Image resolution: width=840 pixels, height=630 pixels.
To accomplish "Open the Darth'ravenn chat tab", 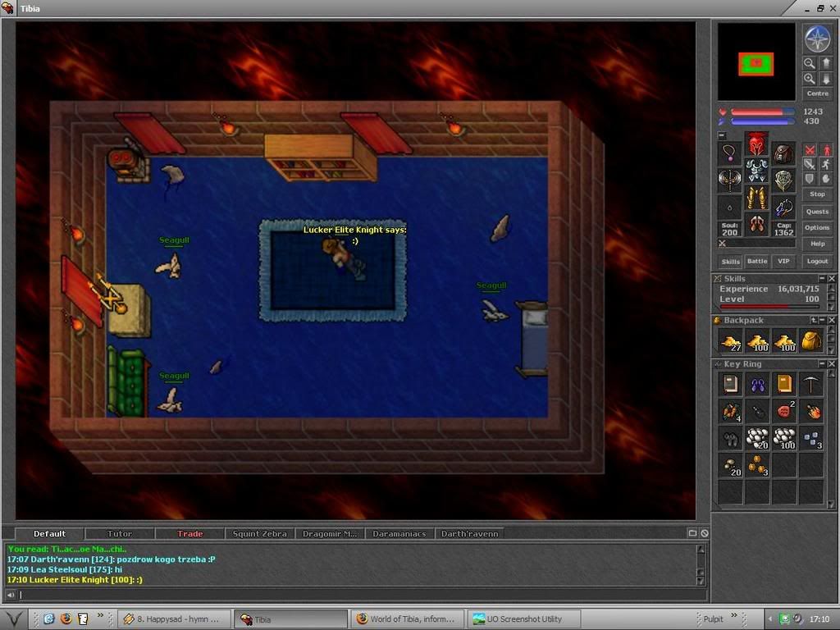I will (470, 533).
